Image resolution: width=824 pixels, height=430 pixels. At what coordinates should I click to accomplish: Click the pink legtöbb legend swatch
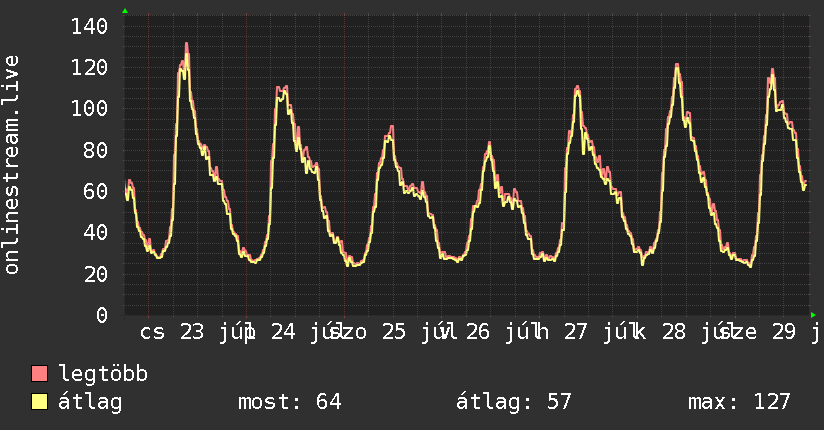coord(39,374)
